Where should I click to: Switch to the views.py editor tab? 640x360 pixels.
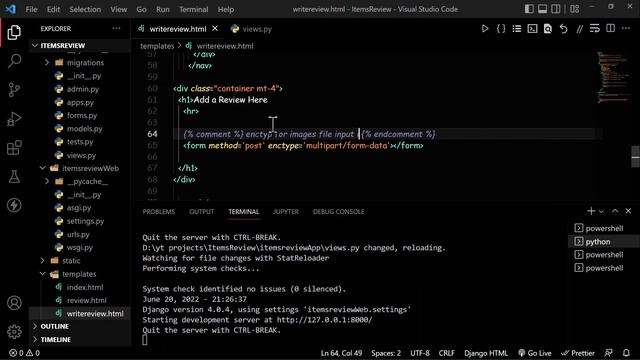[x=251, y=29]
